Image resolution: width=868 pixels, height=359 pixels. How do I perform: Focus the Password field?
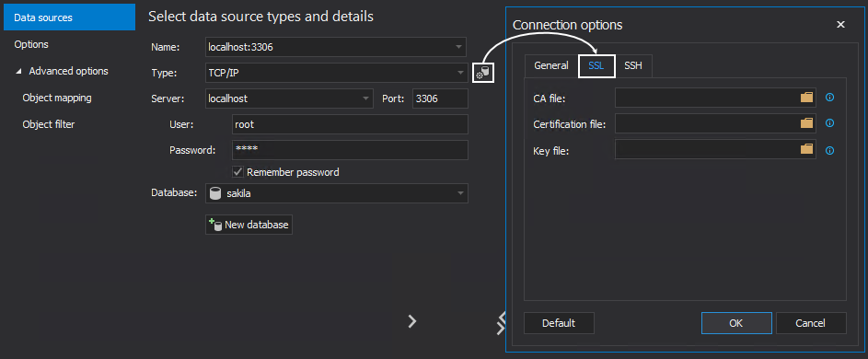tap(351, 149)
